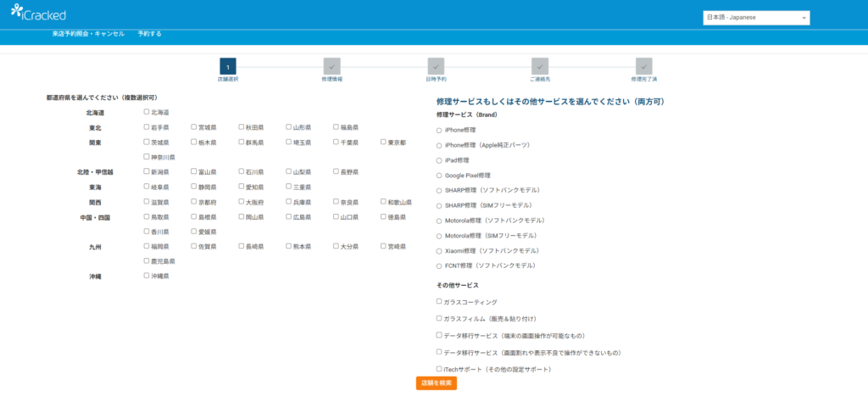Screen dimensions: 868x397
Task: Choose Xiaomi修理（ソフトバンクモデル）radio option
Action: click(439, 251)
